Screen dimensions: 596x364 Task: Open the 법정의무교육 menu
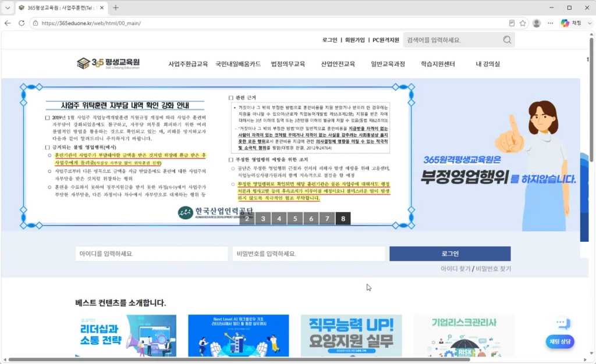(288, 64)
